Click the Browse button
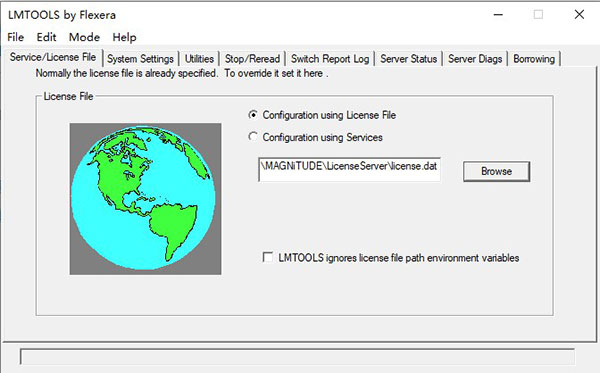 coord(496,171)
